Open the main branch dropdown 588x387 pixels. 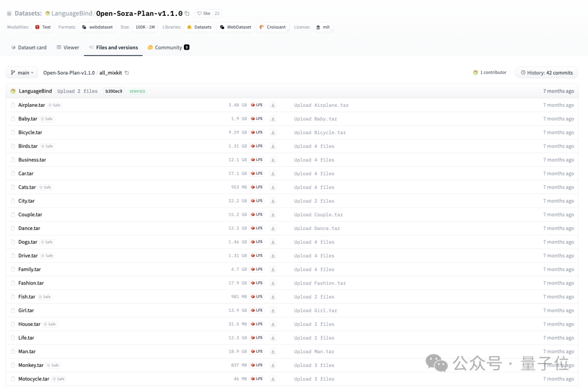(22, 72)
